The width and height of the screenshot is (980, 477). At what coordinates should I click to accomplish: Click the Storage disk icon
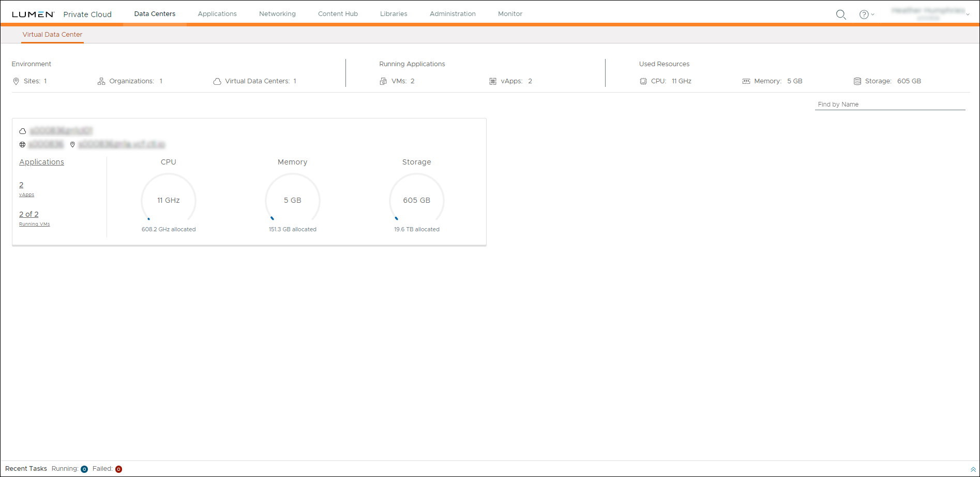point(858,81)
